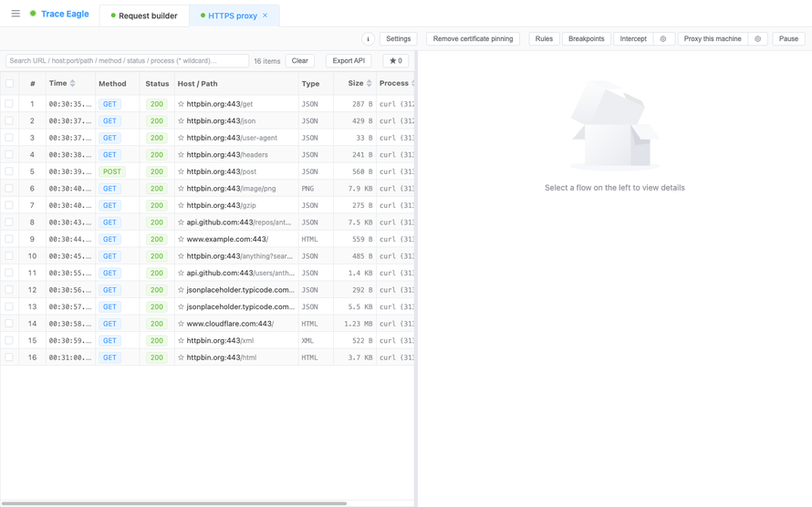The height and width of the screenshot is (507, 812).
Task: Star the www.example.com:443 flow
Action: click(x=181, y=239)
